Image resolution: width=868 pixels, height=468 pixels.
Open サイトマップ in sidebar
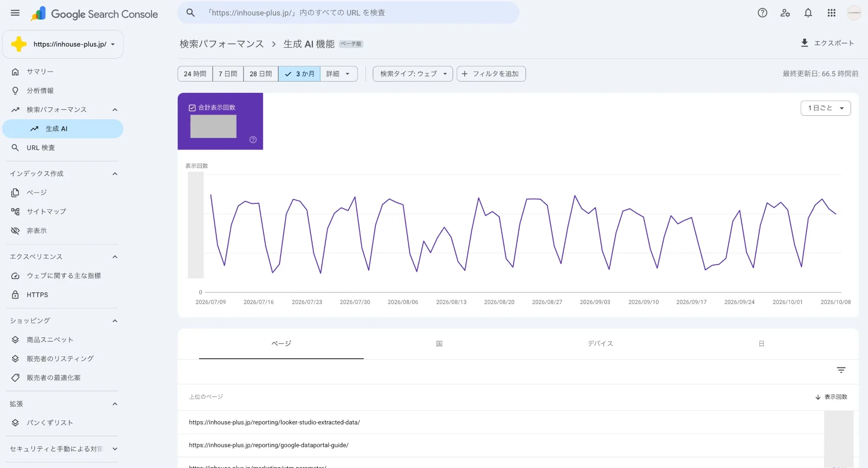(x=62, y=212)
